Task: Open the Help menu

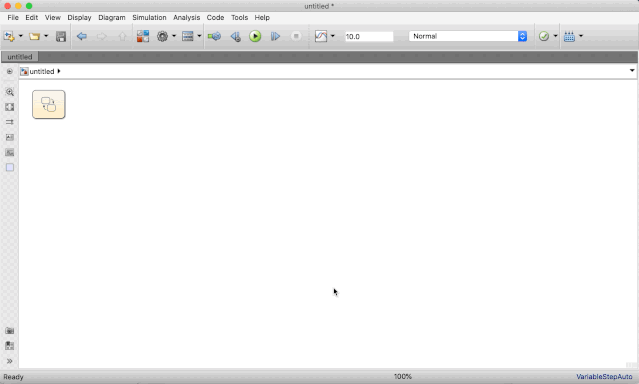Action: [262, 18]
